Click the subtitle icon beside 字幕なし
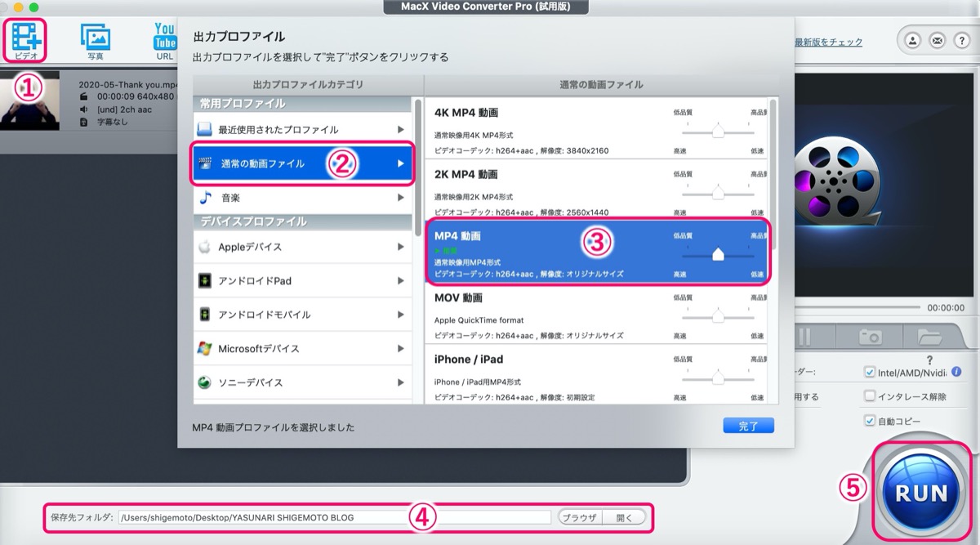The image size is (980, 545). [83, 122]
